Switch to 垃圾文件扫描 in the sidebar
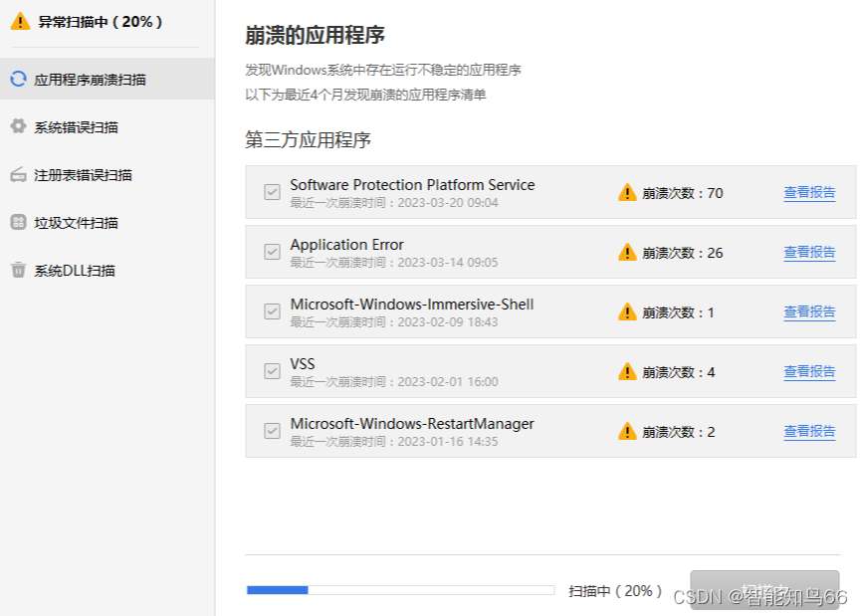This screenshot has width=863, height=616. click(108, 223)
